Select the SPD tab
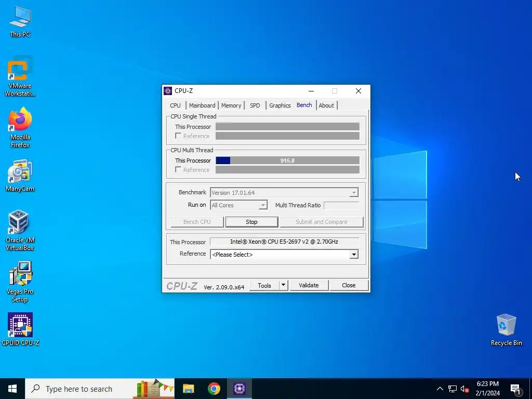The width and height of the screenshot is (532, 399). pyautogui.click(x=255, y=105)
